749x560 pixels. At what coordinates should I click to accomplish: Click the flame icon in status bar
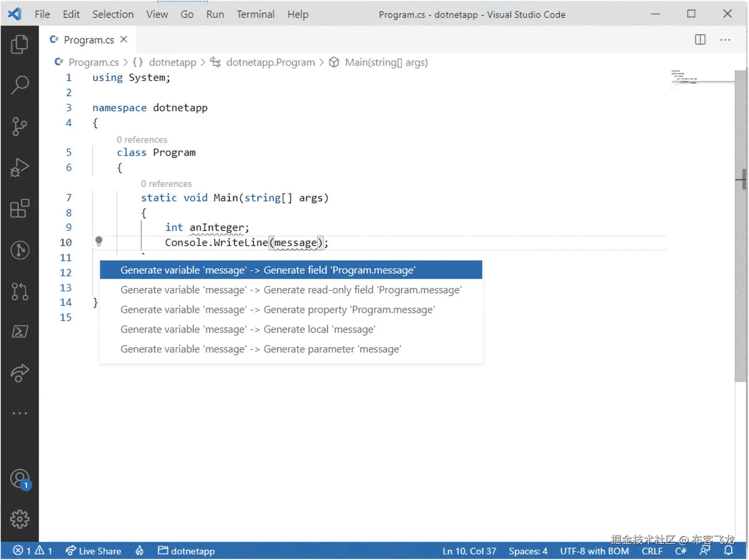point(139,551)
